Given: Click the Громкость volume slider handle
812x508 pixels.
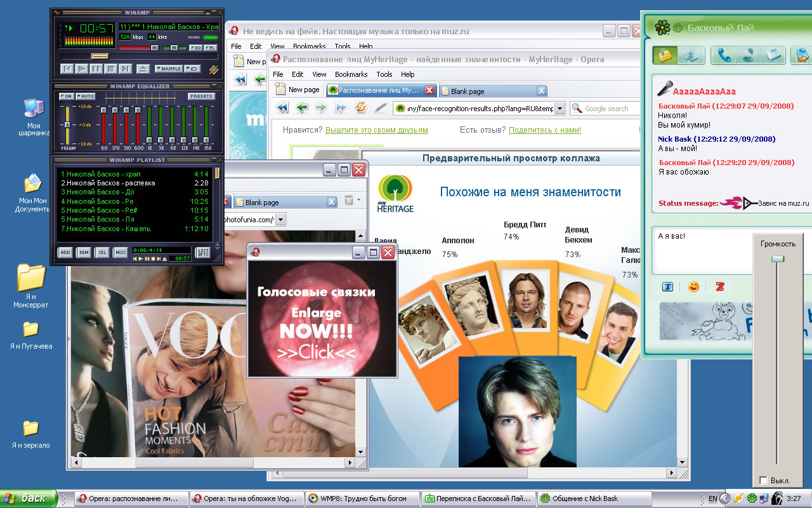Looking at the screenshot, I should (777, 259).
